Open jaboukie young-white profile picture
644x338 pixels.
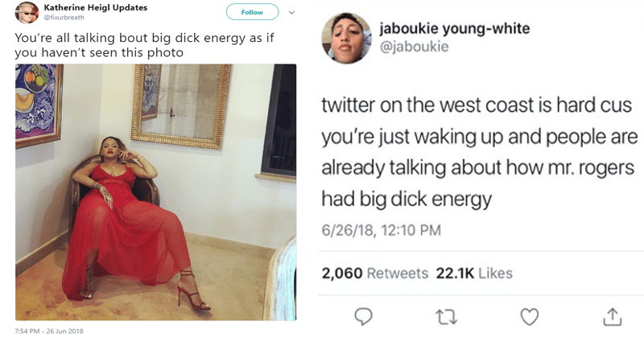tap(346, 38)
